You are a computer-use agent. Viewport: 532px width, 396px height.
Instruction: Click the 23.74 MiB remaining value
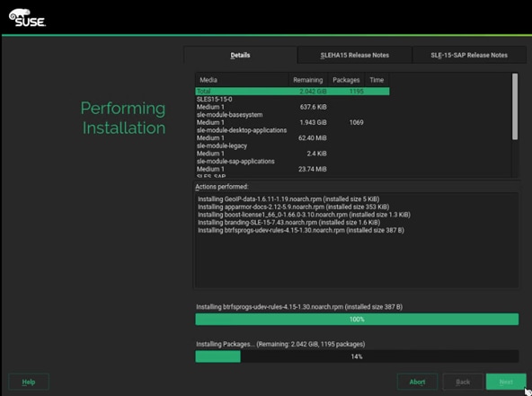[312, 169]
